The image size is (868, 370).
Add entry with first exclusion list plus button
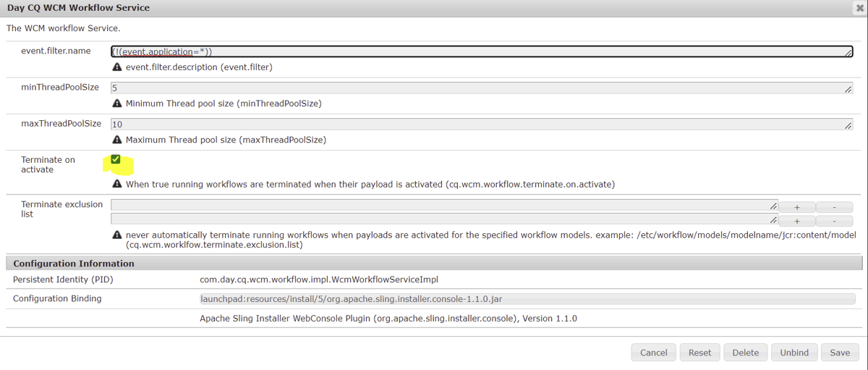pyautogui.click(x=796, y=207)
